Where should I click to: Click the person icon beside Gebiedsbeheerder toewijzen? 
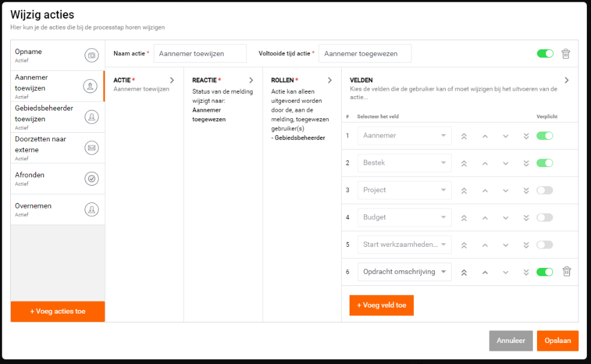(91, 117)
